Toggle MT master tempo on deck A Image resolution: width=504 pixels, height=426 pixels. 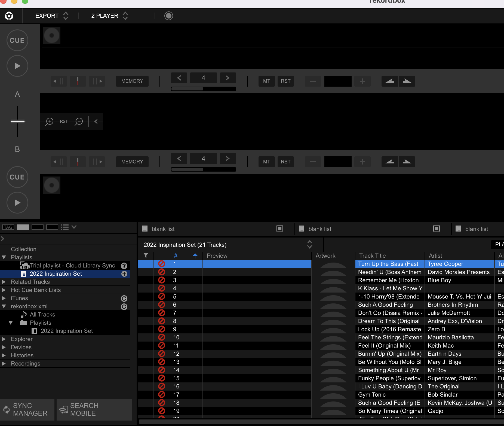click(266, 81)
